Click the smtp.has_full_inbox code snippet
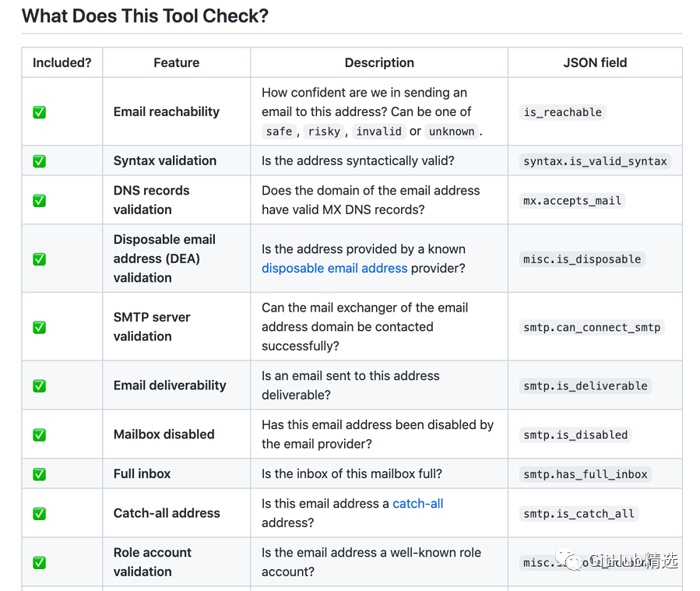 click(x=586, y=473)
